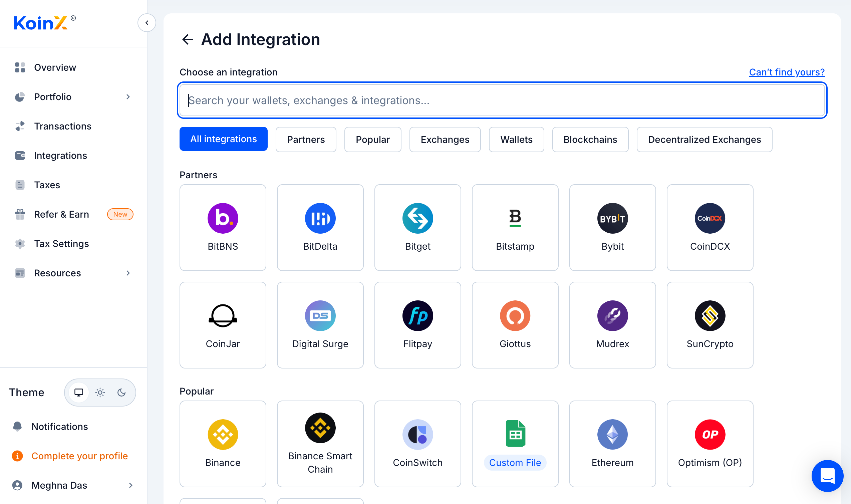The image size is (851, 504).
Task: Switch to light theme sun icon
Action: click(x=100, y=392)
